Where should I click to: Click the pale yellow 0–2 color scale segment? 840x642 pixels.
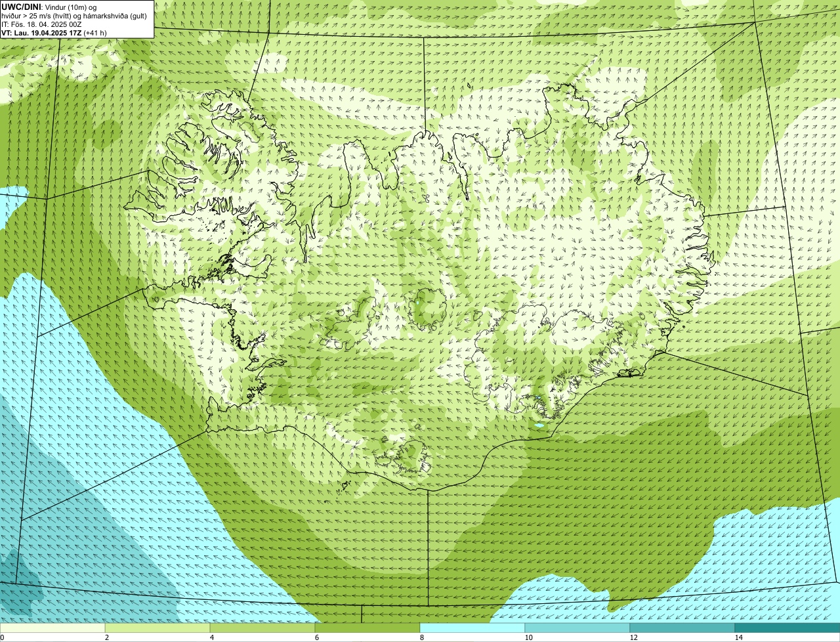[x=52, y=628]
